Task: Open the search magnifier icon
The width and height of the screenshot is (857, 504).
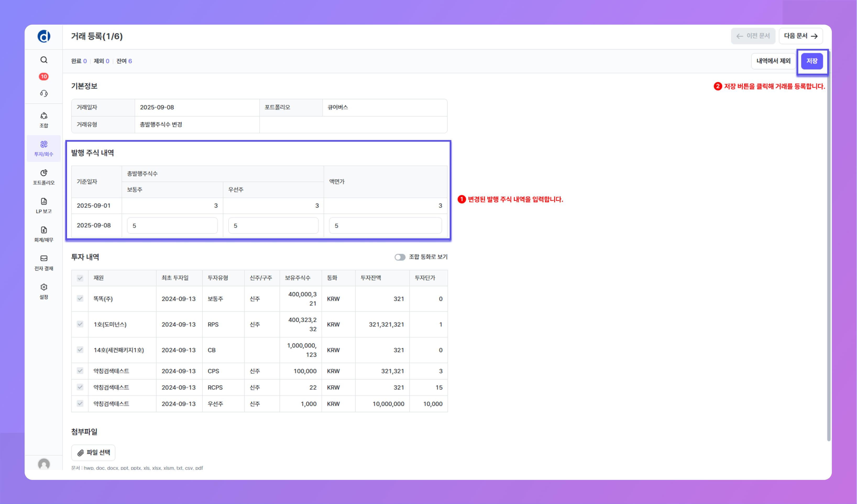Action: click(x=44, y=60)
